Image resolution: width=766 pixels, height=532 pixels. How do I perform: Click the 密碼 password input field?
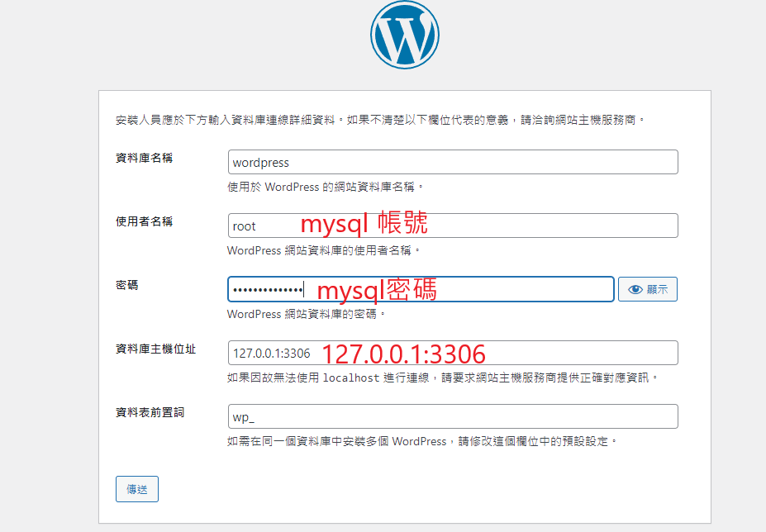[x=421, y=289]
